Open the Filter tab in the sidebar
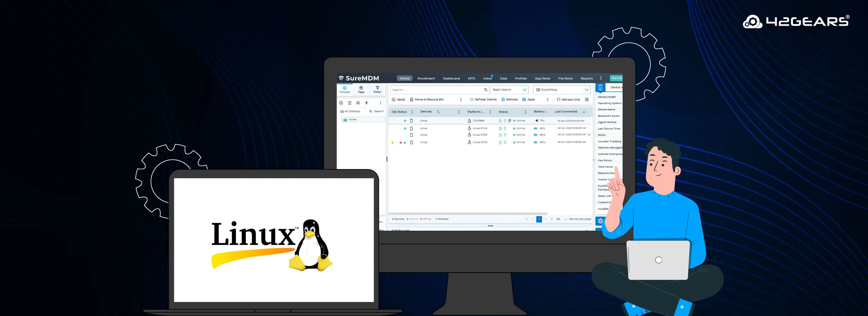This screenshot has width=868, height=316. (x=378, y=90)
